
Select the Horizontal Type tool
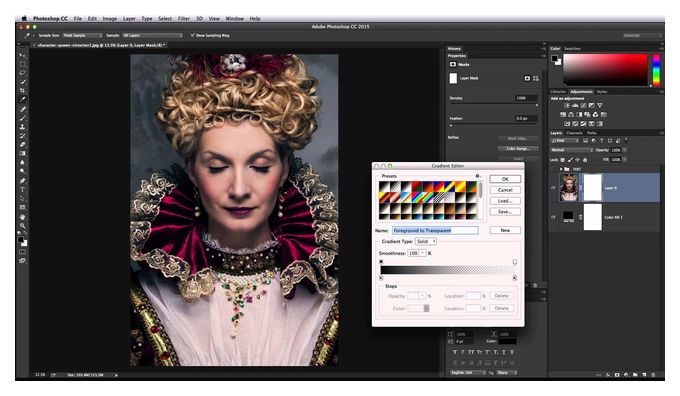[x=22, y=189]
